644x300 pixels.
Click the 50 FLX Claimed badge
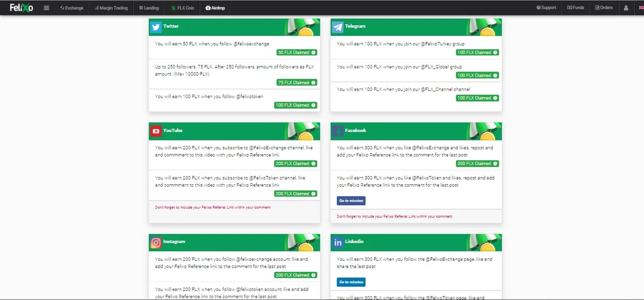297,52
